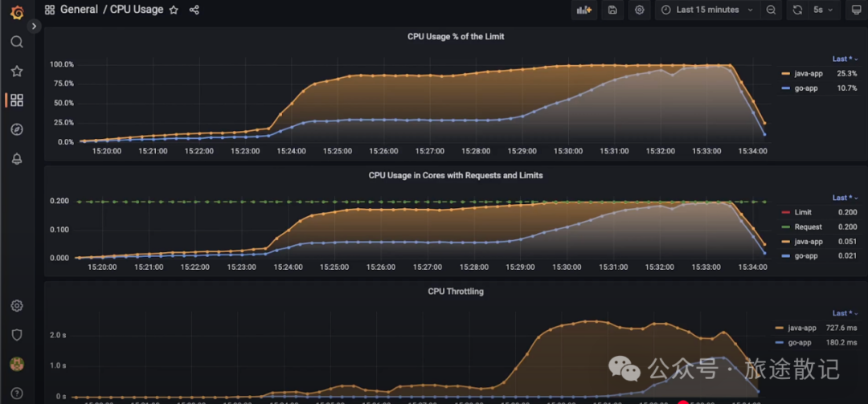Sort the cores panel legend by Last

click(845, 198)
